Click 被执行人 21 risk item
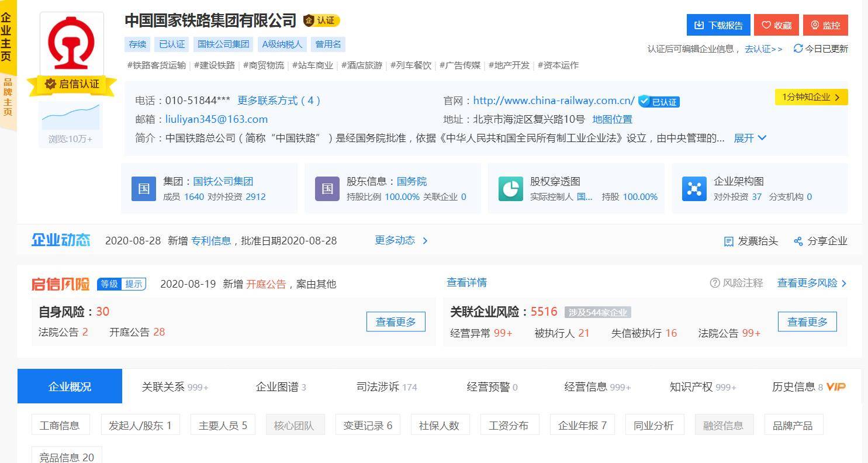Screen dimensions: 868x463 click(x=562, y=333)
